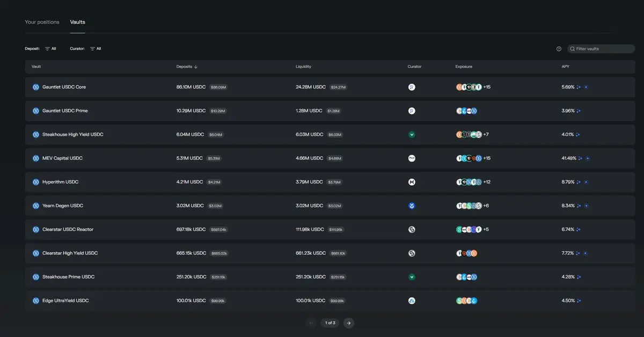Click rewards circle icon beside 41.49% APY
This screenshot has width=644, height=337.
[x=588, y=158]
